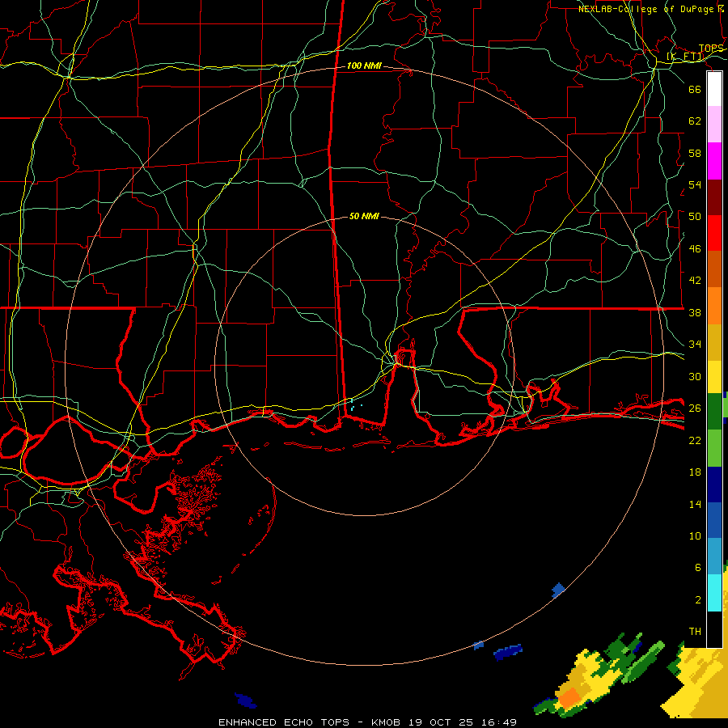Click the legend value '42'
Screen dimensions: 728x728
(x=695, y=280)
